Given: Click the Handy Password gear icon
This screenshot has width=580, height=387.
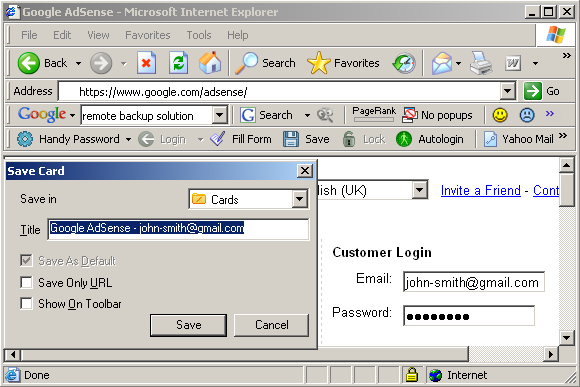Looking at the screenshot, I should 25,139.
